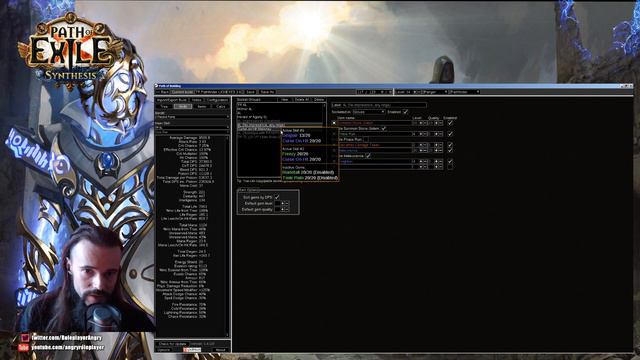This screenshot has height=360, width=640.
Task: Increase Default gem level with plus
Action: [x=282, y=203]
